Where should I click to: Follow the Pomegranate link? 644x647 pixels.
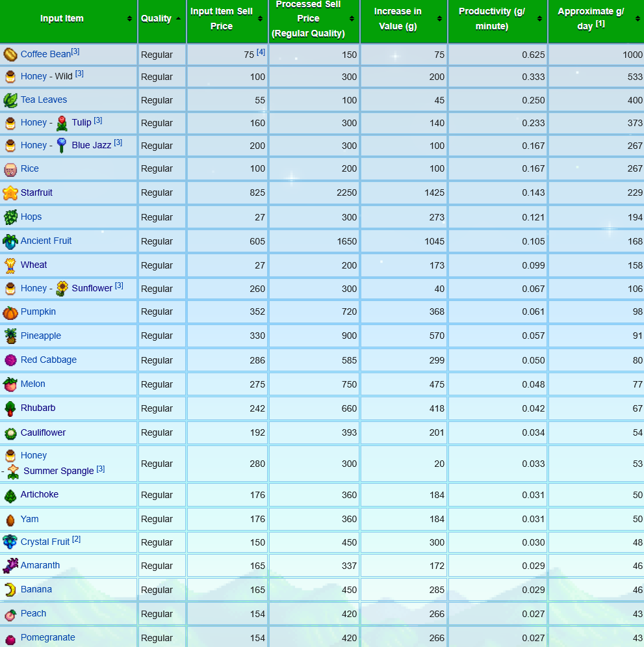point(47,637)
